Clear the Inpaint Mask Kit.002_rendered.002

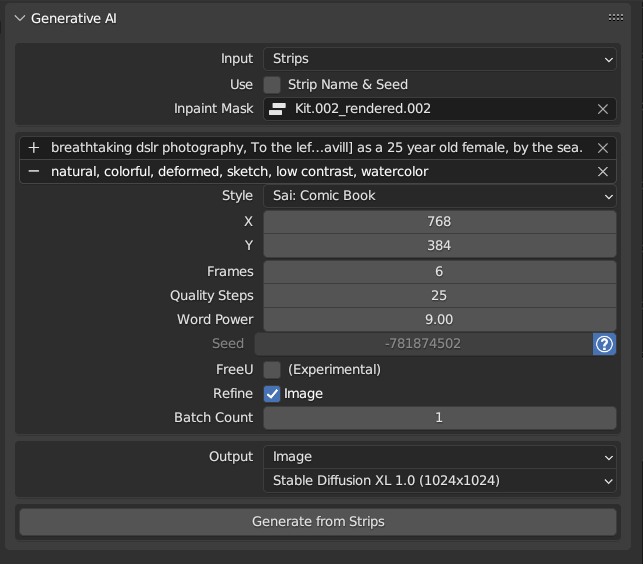coord(603,109)
